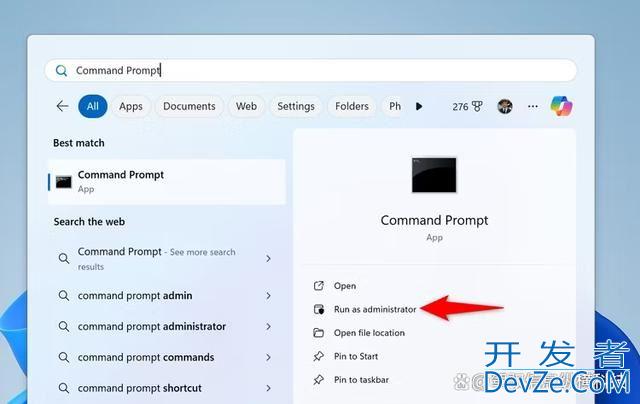Switch to the Folders filter tab
This screenshot has height=404, width=640.
(x=352, y=106)
